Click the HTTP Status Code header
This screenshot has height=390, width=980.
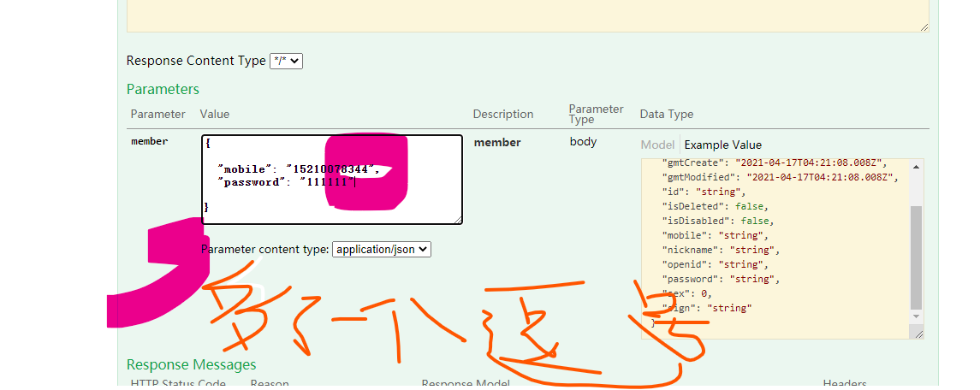coord(178,384)
